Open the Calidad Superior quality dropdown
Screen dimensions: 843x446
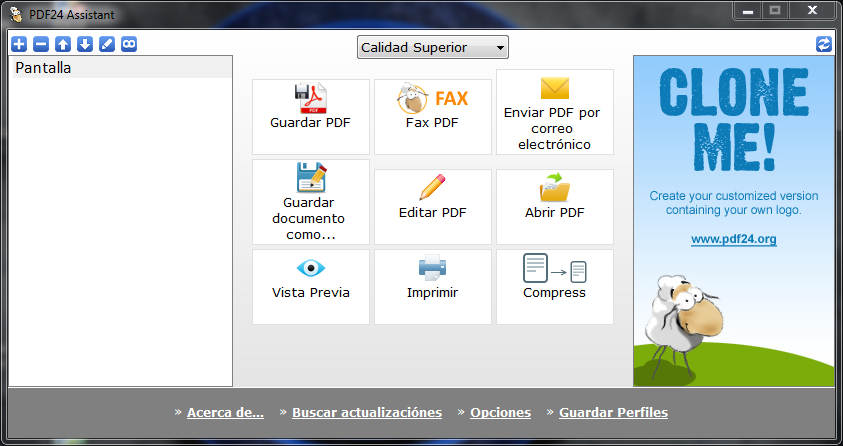433,47
